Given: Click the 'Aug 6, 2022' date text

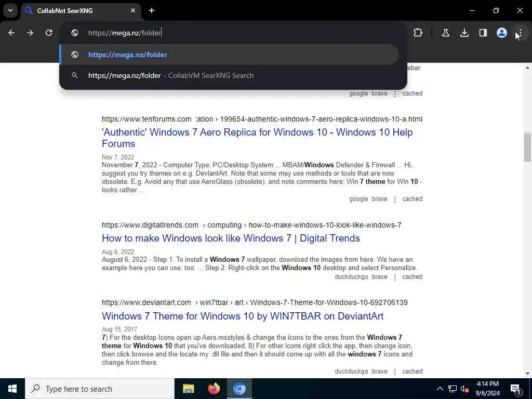Looking at the screenshot, I should 118,252.
